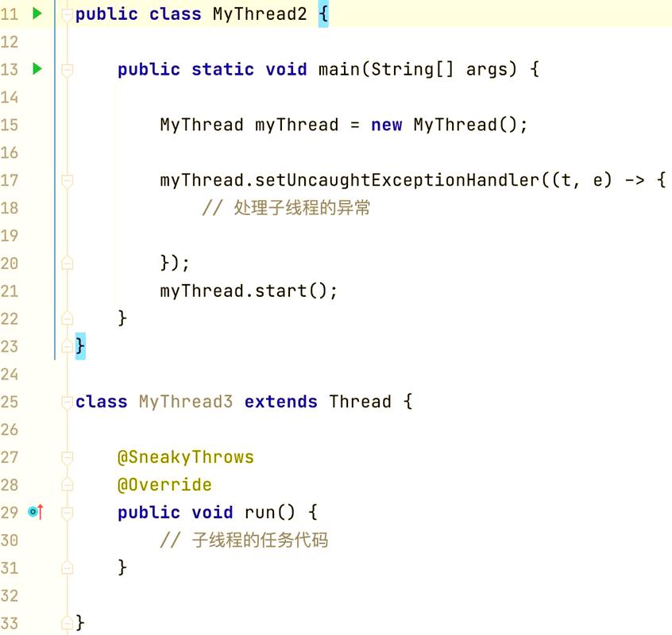Click line number 15 in gutter
Screen dimensions: 672x635
pyautogui.click(x=10, y=125)
